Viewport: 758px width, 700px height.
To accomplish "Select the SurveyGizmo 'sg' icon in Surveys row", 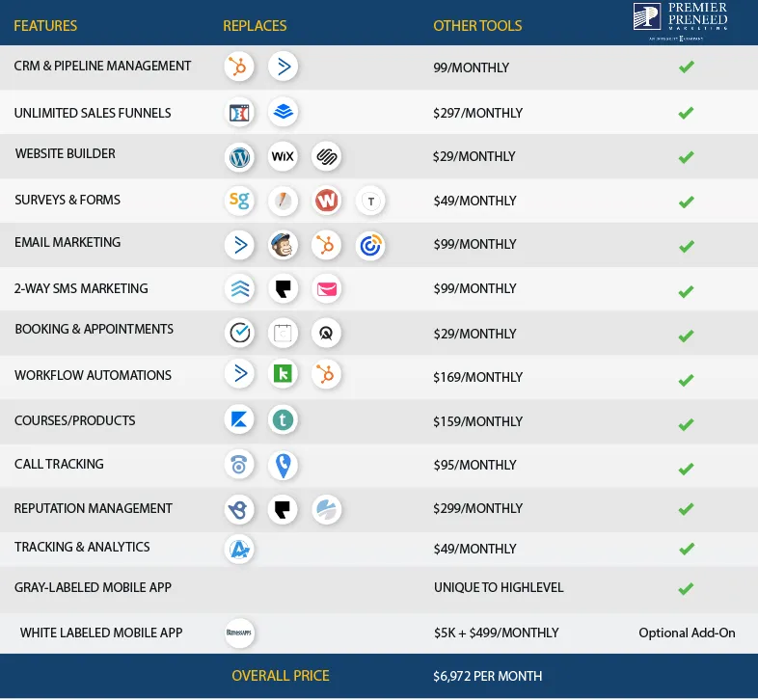I will (x=239, y=201).
